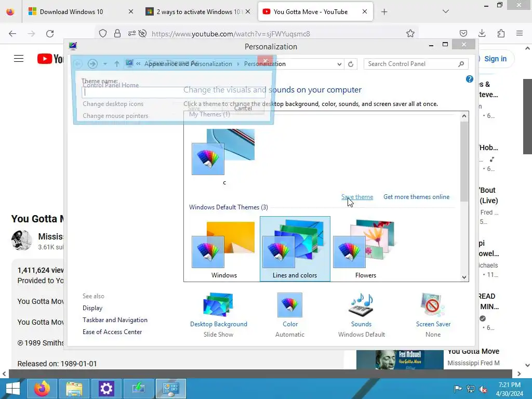Open the Windows Start button
532x399 pixels.
12,389
